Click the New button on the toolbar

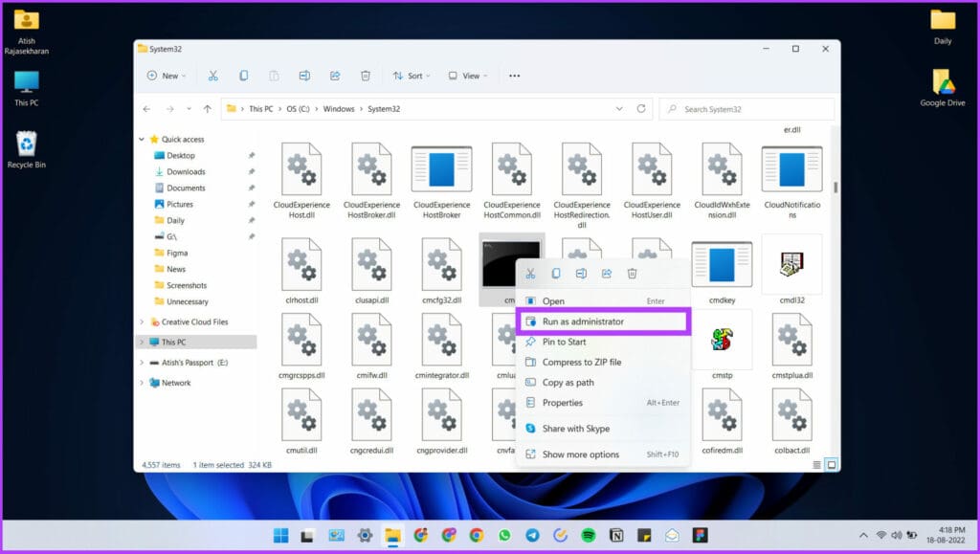[165, 75]
